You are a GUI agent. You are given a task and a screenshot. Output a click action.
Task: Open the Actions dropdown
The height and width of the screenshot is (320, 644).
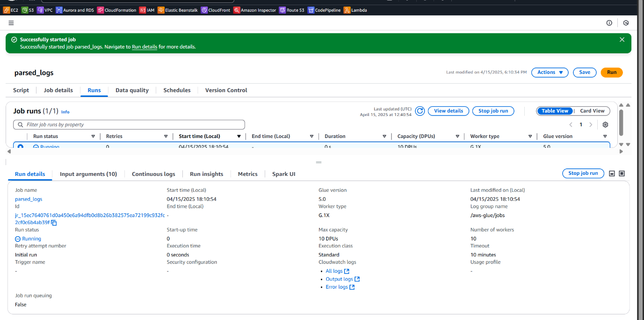point(550,73)
